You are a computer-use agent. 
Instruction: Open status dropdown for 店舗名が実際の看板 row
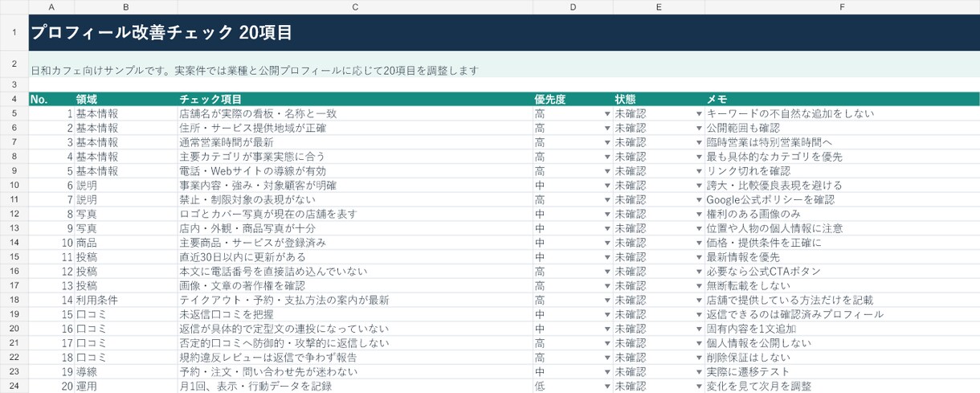[699, 114]
